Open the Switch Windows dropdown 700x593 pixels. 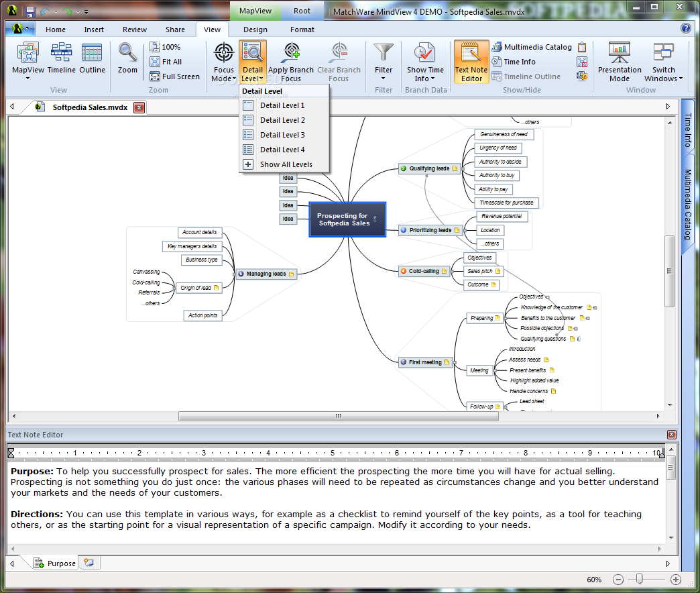[663, 62]
